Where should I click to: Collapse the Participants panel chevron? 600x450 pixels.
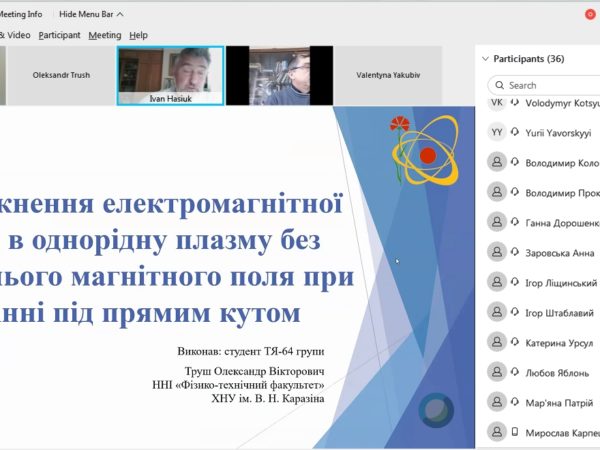click(x=485, y=59)
